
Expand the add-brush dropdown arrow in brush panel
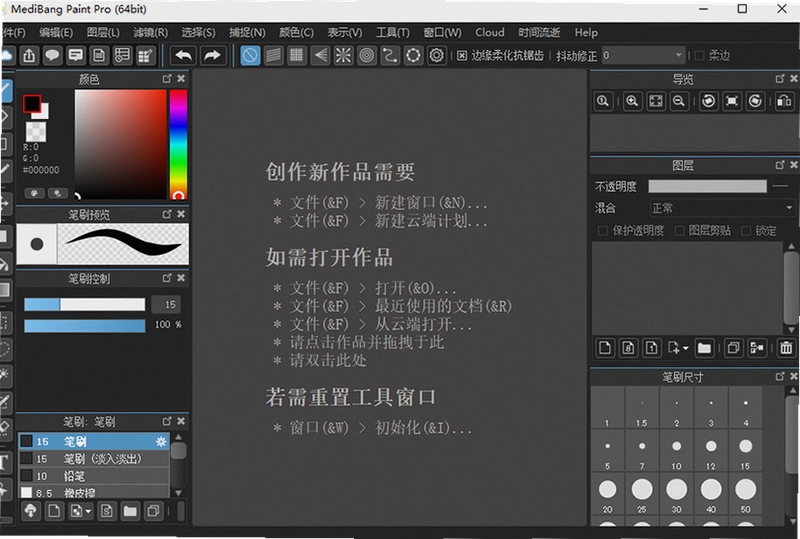(x=89, y=511)
